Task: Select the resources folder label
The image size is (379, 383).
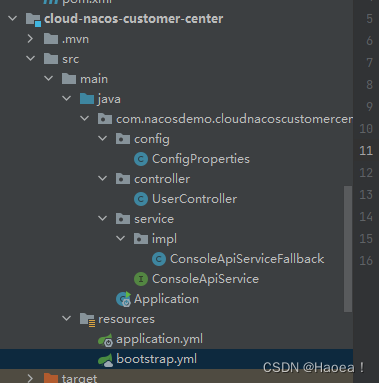Action: [x=126, y=319]
